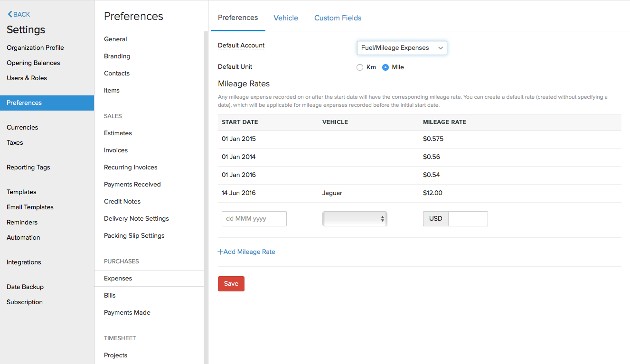Image resolution: width=630 pixels, height=364 pixels.
Task: Select the Km radio button
Action: click(360, 67)
